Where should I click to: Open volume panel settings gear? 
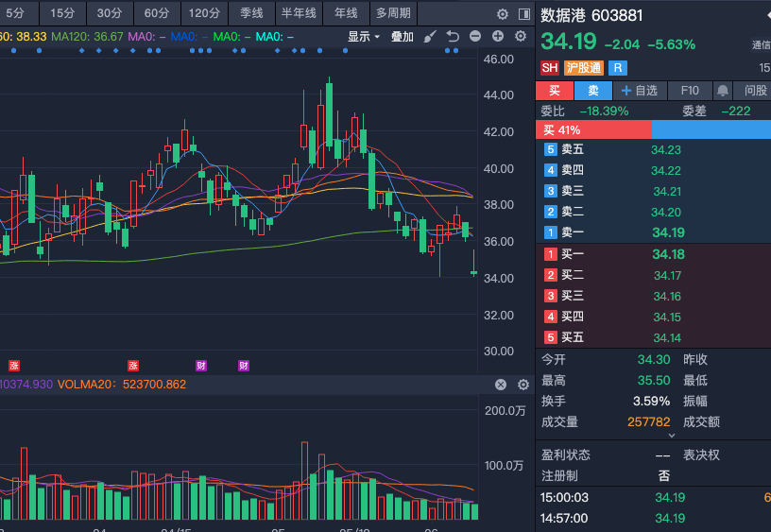(523, 385)
